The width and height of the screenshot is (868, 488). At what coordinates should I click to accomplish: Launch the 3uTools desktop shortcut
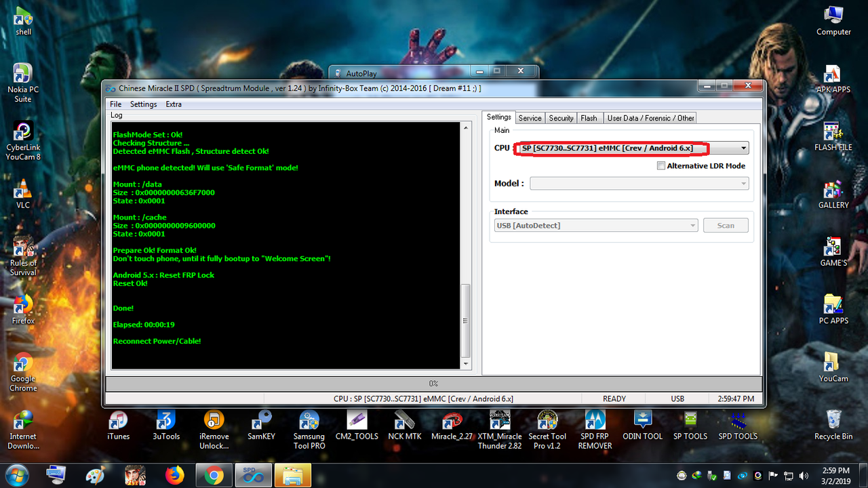point(166,425)
